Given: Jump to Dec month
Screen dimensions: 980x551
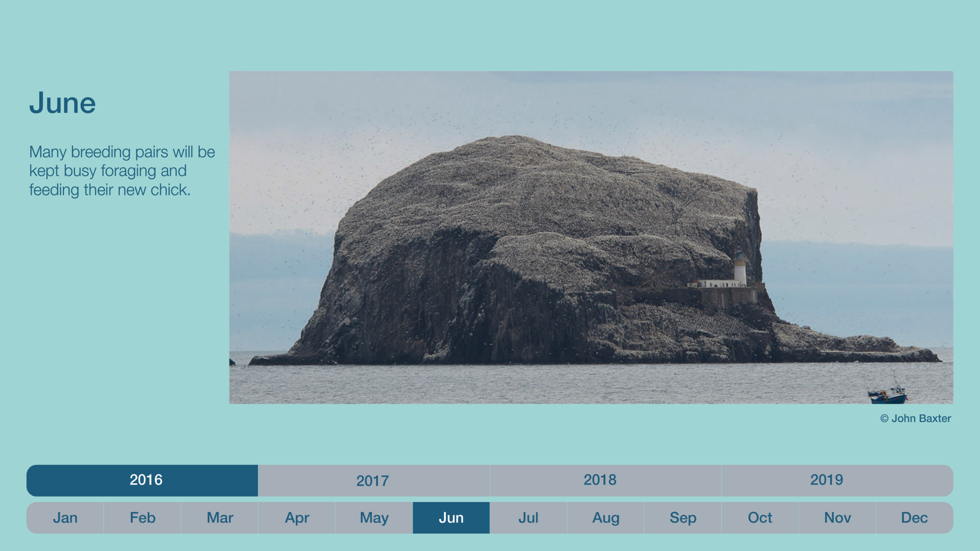Looking at the screenshot, I should tap(914, 518).
